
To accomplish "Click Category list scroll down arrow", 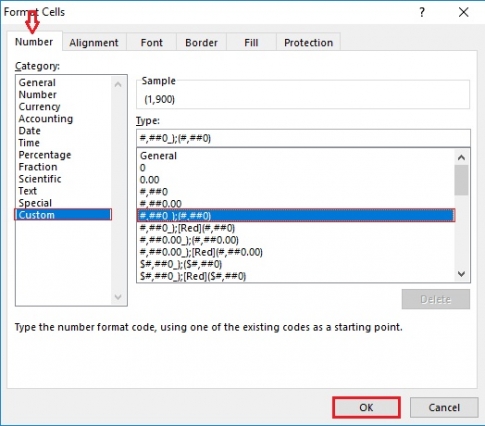I will click(118, 297).
